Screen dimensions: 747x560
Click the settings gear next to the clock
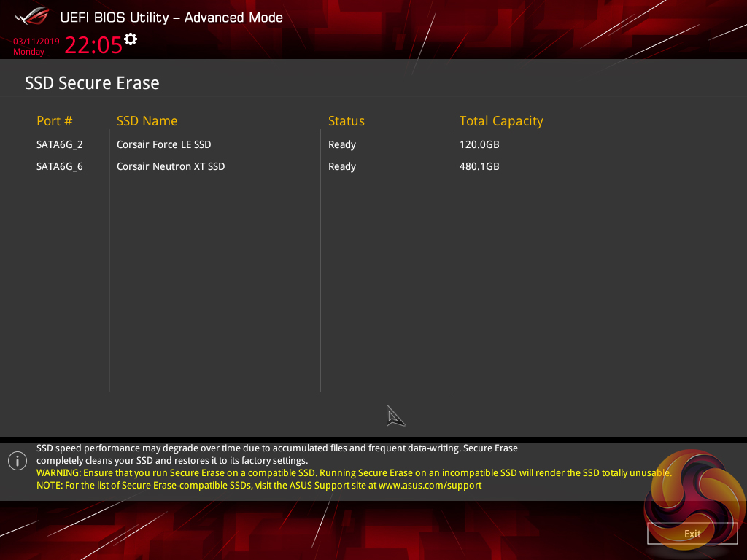131,39
